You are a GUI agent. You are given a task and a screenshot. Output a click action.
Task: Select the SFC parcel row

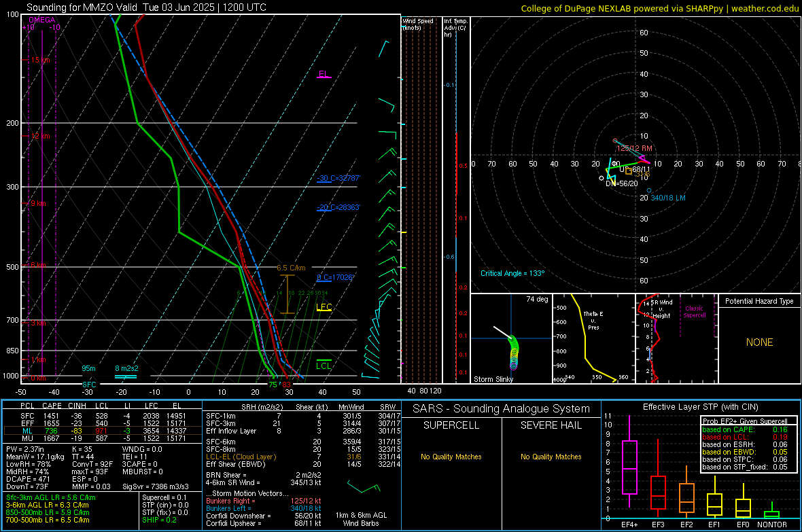[103, 416]
